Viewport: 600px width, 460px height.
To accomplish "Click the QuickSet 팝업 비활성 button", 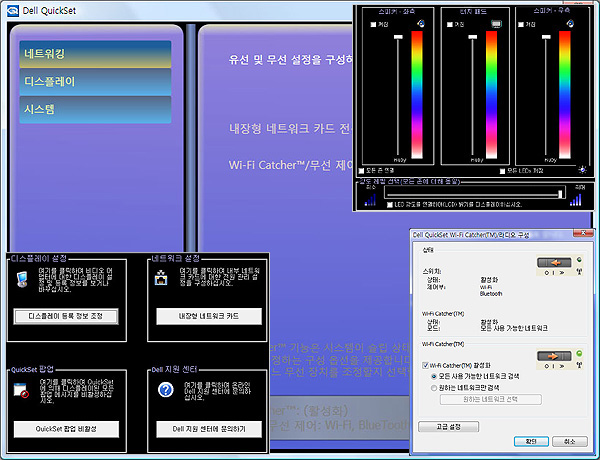I will pos(66,429).
